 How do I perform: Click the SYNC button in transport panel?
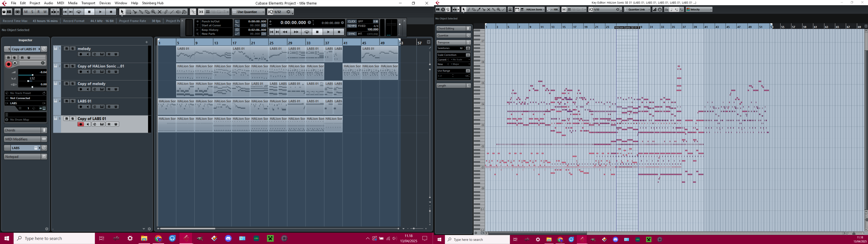tap(352, 34)
